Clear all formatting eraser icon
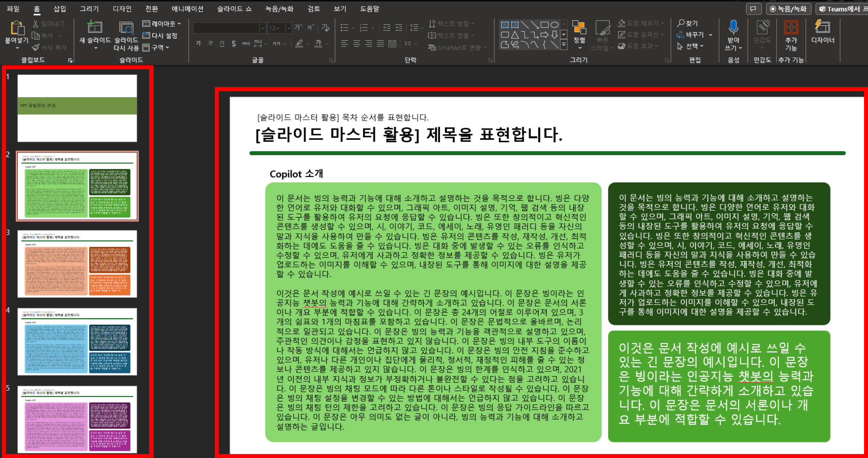Viewport: 868px width, 458px height. tap(325, 27)
